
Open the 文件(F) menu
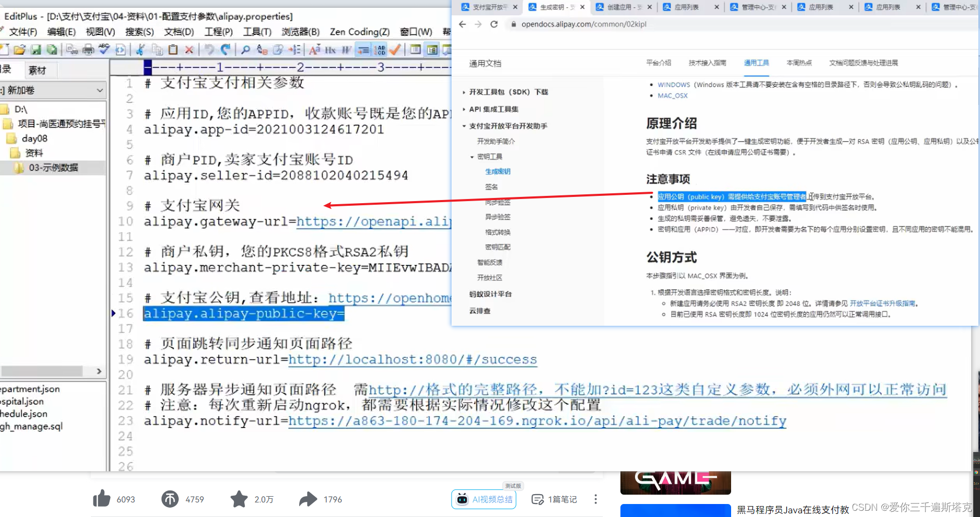23,32
